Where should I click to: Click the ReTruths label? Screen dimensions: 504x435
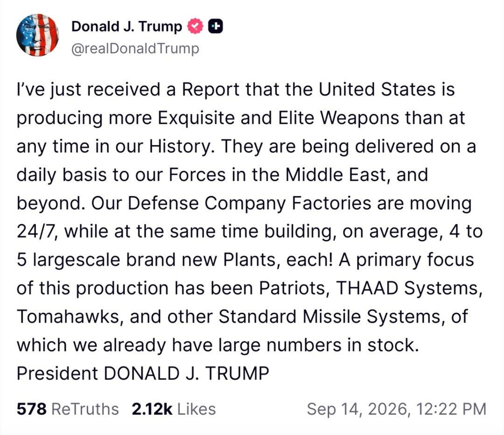(85, 409)
